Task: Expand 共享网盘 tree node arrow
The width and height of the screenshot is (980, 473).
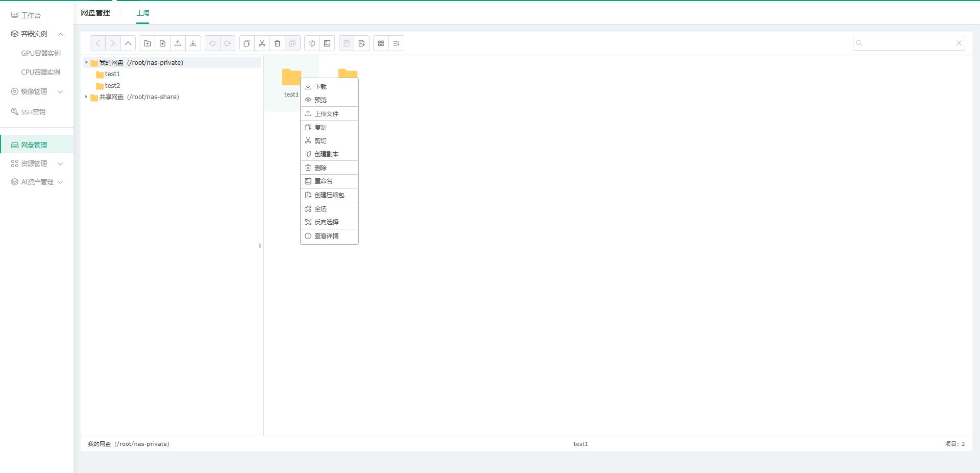Action: [86, 97]
